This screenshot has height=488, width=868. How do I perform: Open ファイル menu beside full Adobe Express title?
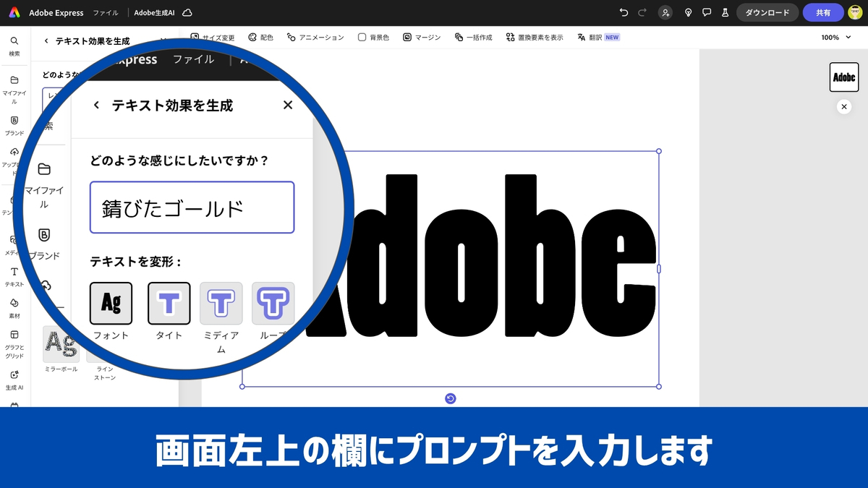tap(106, 12)
